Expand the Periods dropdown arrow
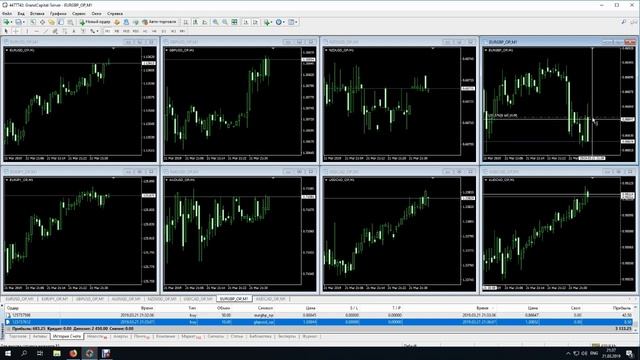Viewport: 640px width, 360px height. pos(284,22)
